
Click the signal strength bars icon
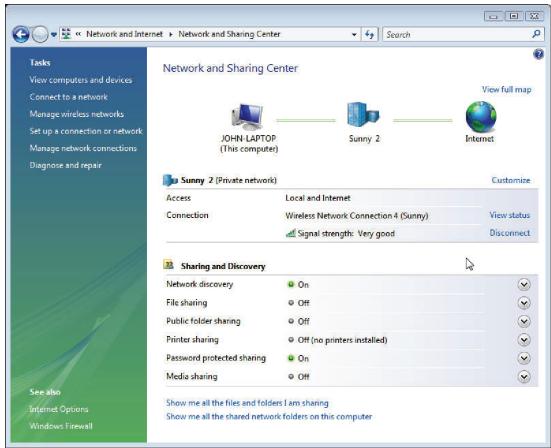[x=290, y=233]
